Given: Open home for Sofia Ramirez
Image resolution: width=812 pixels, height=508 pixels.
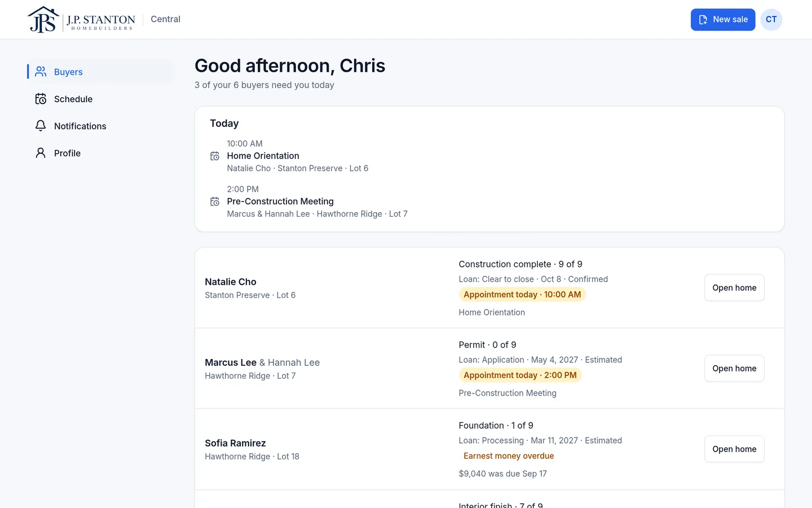Looking at the screenshot, I should click(734, 449).
